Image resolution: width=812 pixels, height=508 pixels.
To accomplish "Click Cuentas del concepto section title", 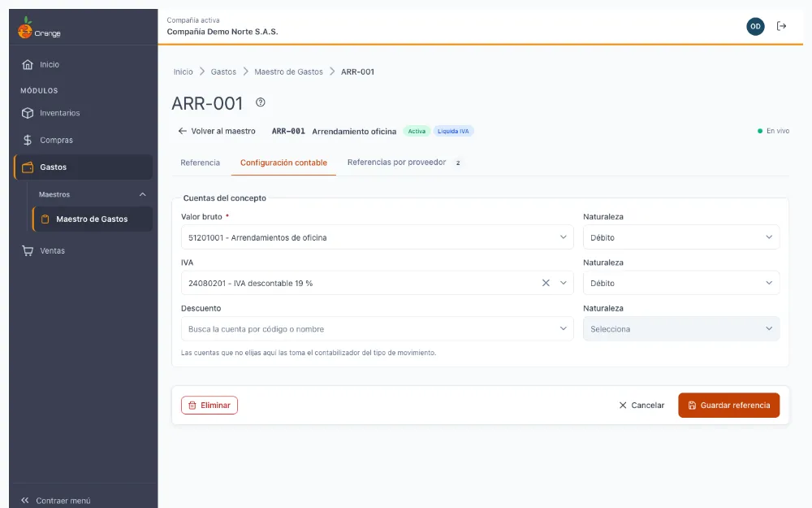I will click(225, 198).
